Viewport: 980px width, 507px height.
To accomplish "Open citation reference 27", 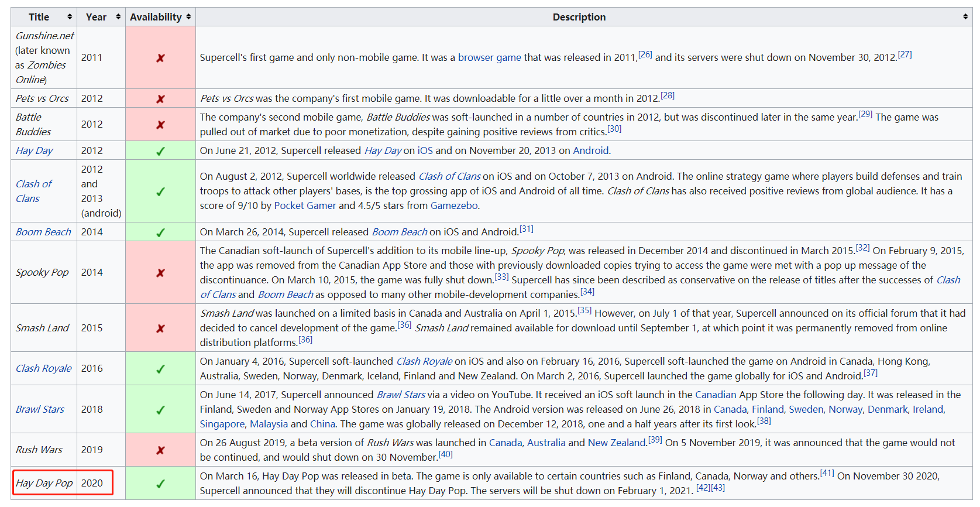I will [905, 54].
